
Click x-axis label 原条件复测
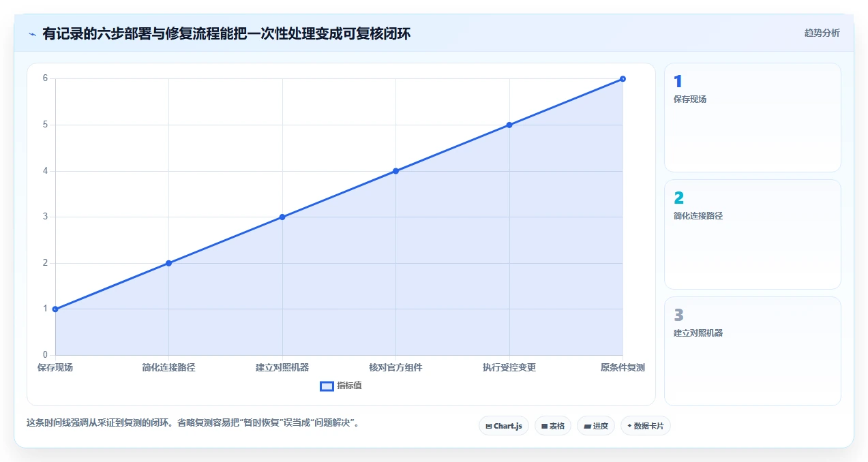pyautogui.click(x=623, y=367)
